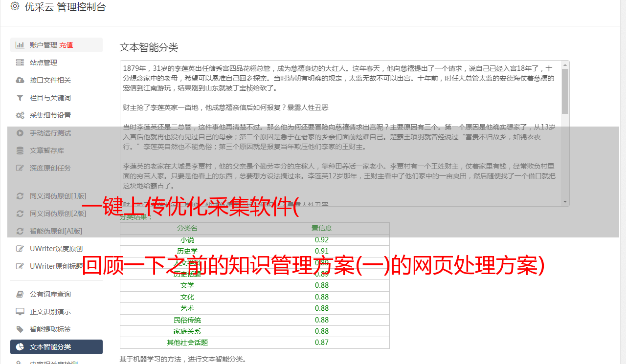Click the text area scroll up arrow
The height and width of the screenshot is (364, 626).
click(565, 64)
